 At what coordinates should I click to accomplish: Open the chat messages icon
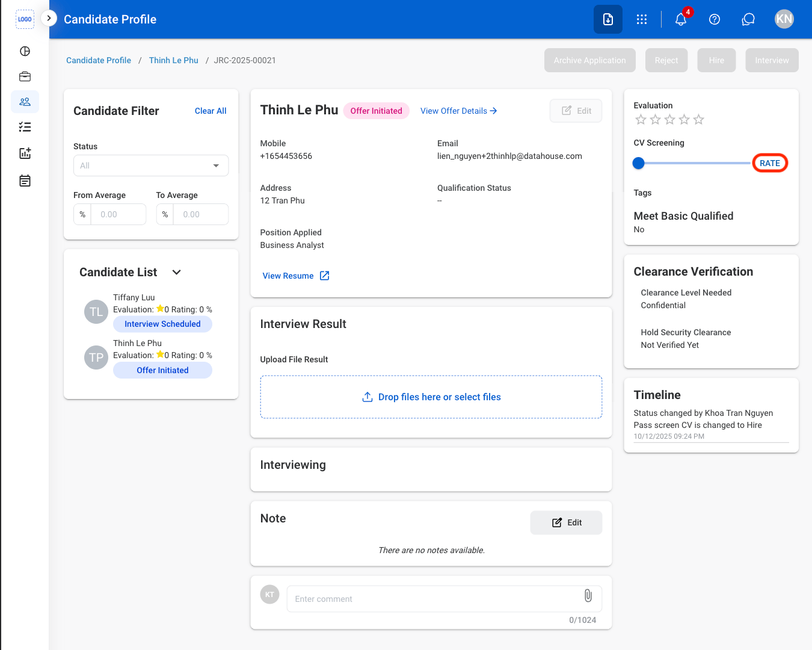(748, 19)
